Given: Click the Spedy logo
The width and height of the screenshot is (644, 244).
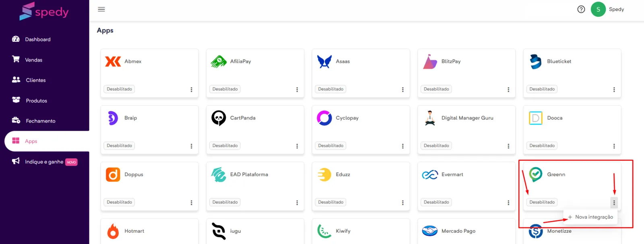Looking at the screenshot, I should pos(44,11).
